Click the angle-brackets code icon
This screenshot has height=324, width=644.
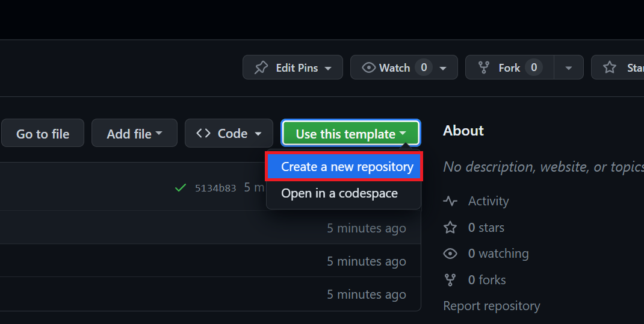click(x=203, y=133)
